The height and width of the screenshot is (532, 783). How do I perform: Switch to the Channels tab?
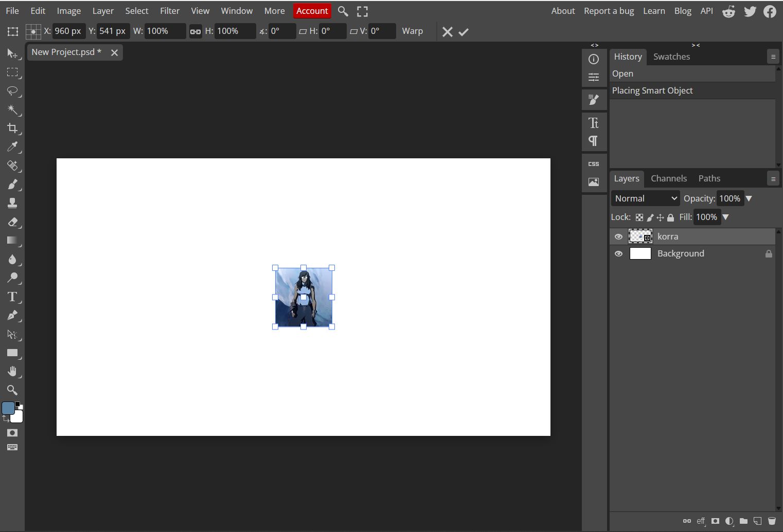pos(669,178)
